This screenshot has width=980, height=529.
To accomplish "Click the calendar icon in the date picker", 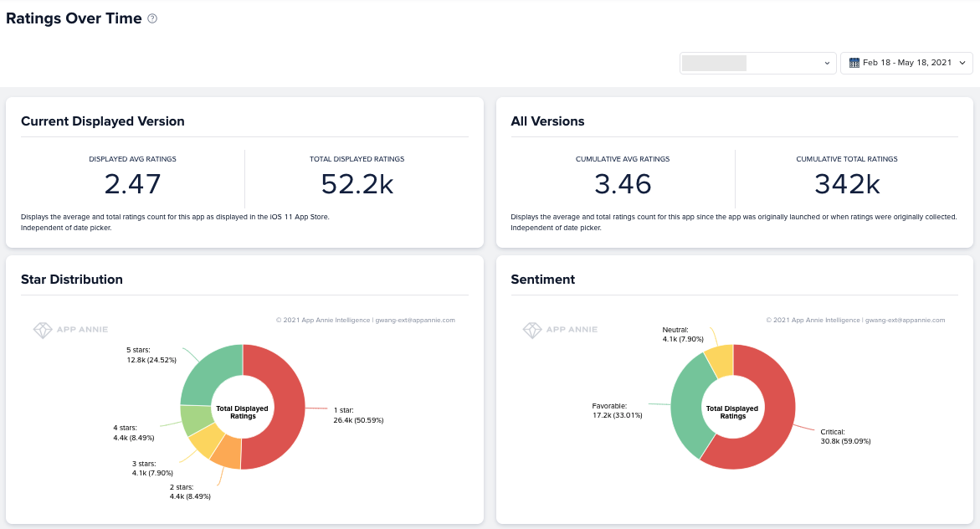I will 854,63.
